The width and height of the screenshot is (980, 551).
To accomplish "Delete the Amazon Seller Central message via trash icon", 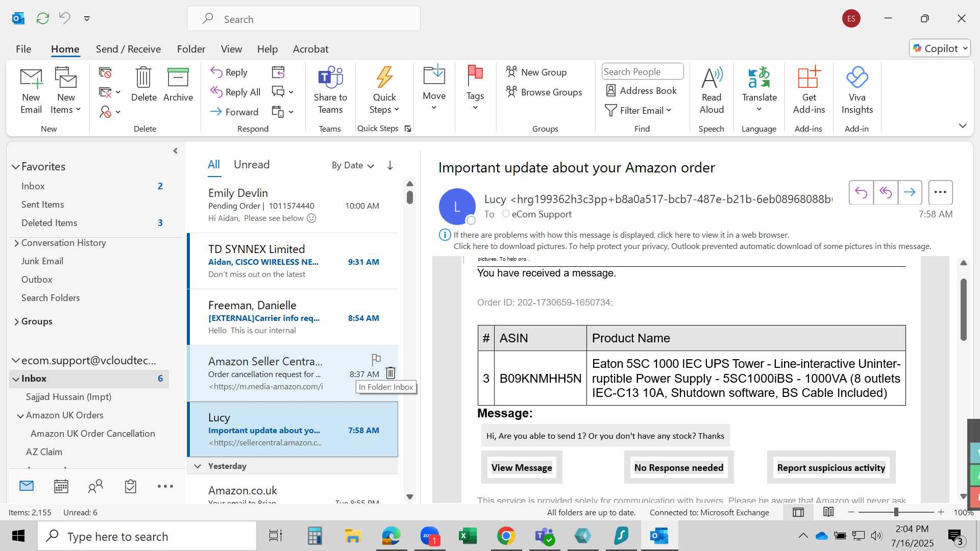I will (x=390, y=373).
